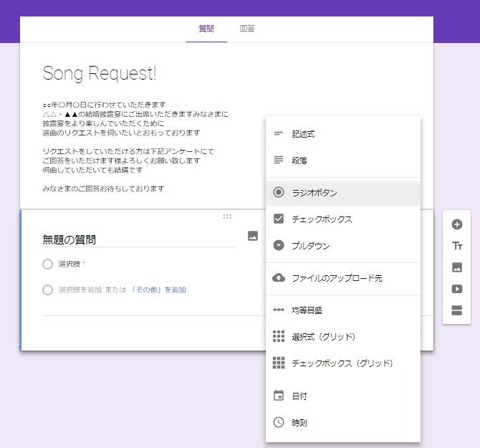Click add image icon in right sidebar
480x448 pixels.
(457, 267)
